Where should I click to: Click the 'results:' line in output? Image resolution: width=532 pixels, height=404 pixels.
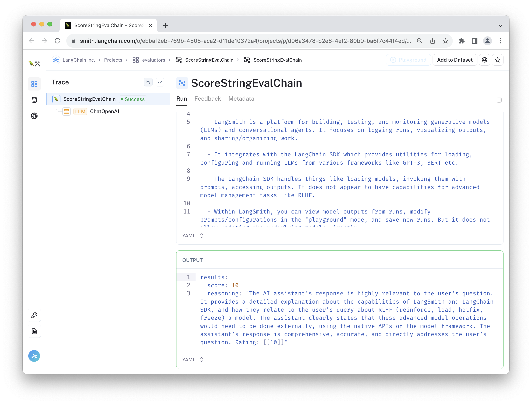point(214,277)
